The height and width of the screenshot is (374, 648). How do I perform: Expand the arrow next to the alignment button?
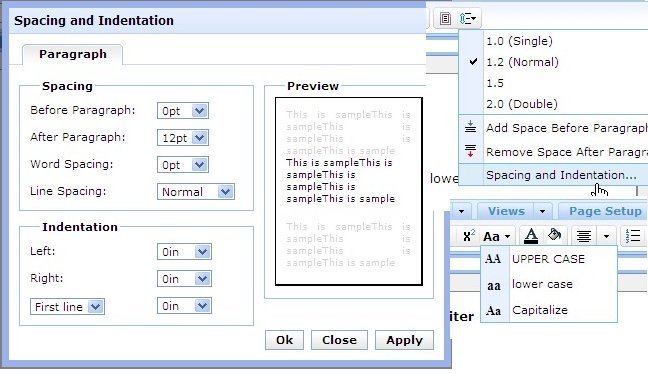[606, 236]
